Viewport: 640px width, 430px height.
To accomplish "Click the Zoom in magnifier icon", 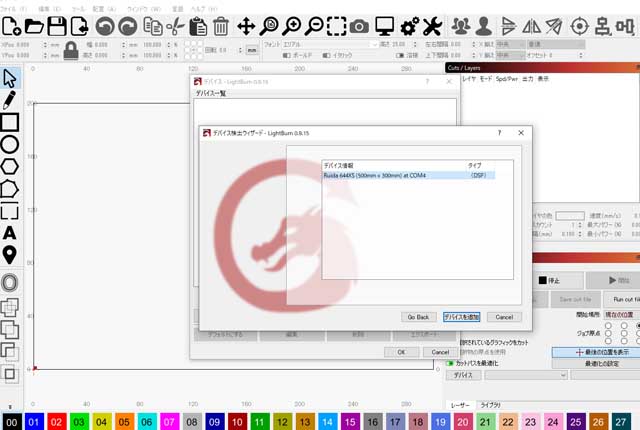I will (x=291, y=27).
